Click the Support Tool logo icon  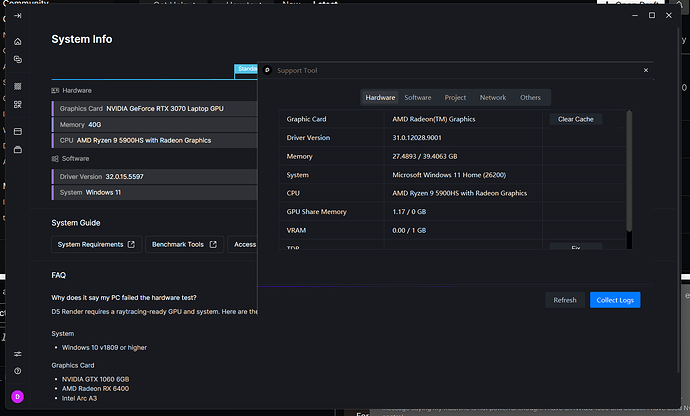coord(267,70)
